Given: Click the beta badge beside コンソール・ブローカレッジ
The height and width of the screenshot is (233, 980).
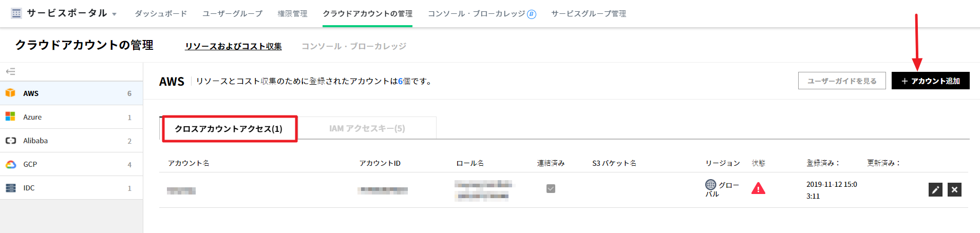Looking at the screenshot, I should pyautogui.click(x=532, y=14).
